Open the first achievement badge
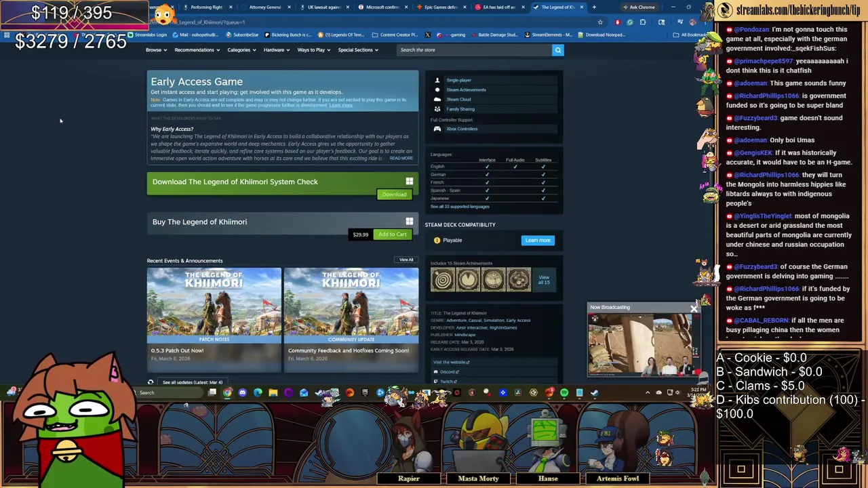Viewport: 868px width, 488px height. 442,279
